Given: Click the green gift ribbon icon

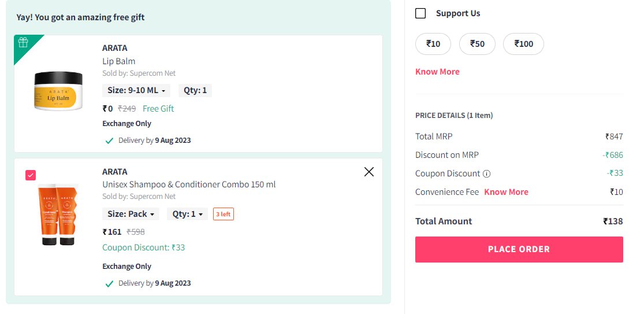Looking at the screenshot, I should tap(23, 42).
